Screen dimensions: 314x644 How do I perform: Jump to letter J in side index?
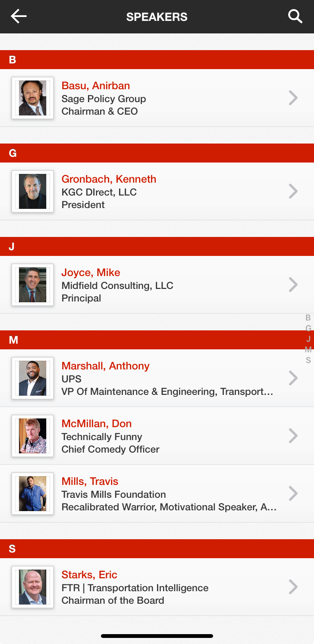pos(308,339)
